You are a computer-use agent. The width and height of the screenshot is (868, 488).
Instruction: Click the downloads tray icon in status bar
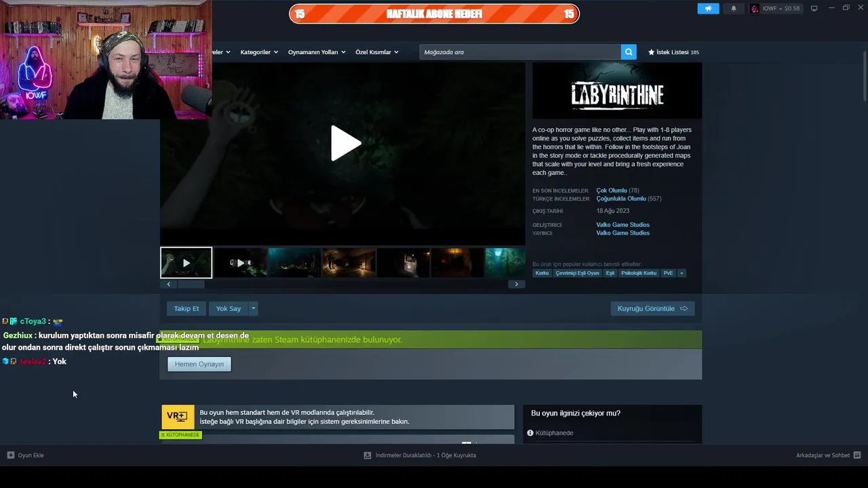tap(368, 455)
